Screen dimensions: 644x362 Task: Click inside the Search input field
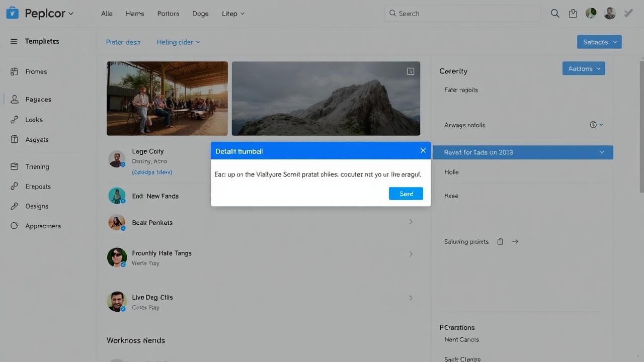463,14
